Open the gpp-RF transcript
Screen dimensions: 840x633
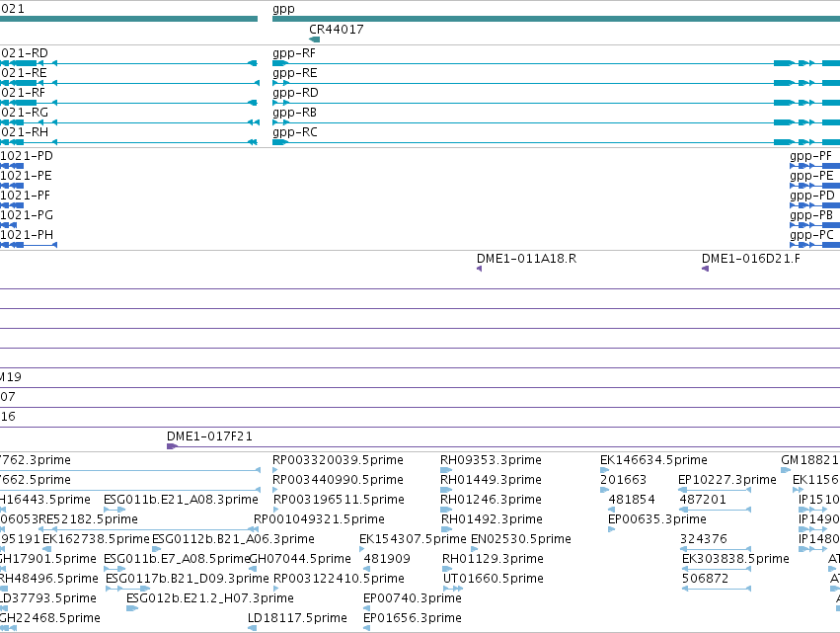point(293,53)
